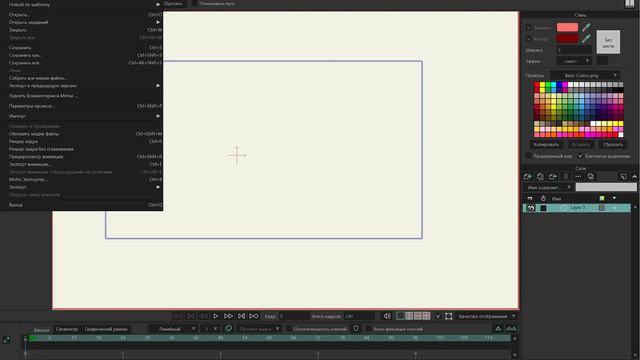This screenshot has width=640, height=360.
Task: Switch to the Channels timeline tab
Action: tap(41, 329)
